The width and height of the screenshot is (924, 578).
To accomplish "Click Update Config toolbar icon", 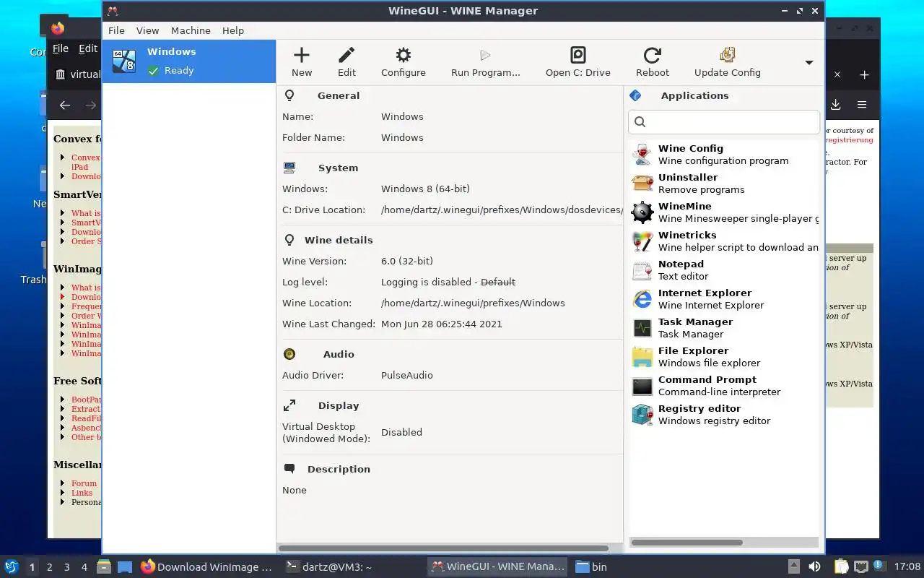I will click(x=727, y=62).
